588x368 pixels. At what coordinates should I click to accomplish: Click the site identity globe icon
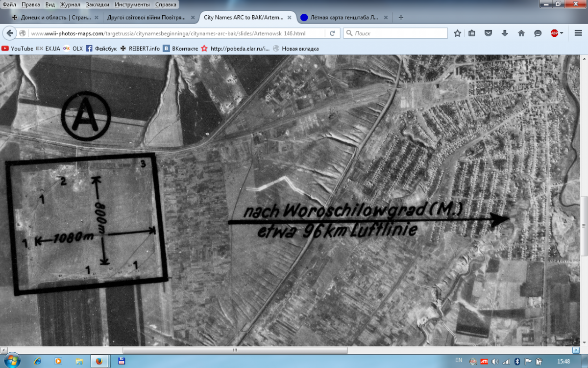point(23,33)
